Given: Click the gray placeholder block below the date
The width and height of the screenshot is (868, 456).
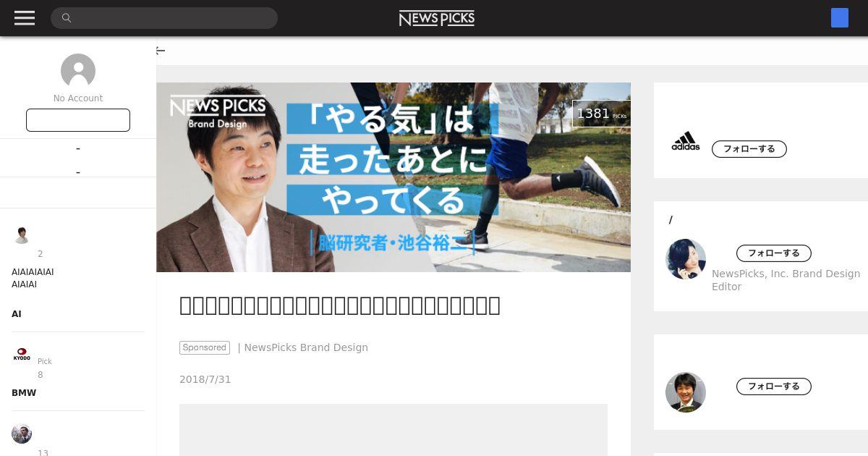Looking at the screenshot, I should (x=393, y=430).
